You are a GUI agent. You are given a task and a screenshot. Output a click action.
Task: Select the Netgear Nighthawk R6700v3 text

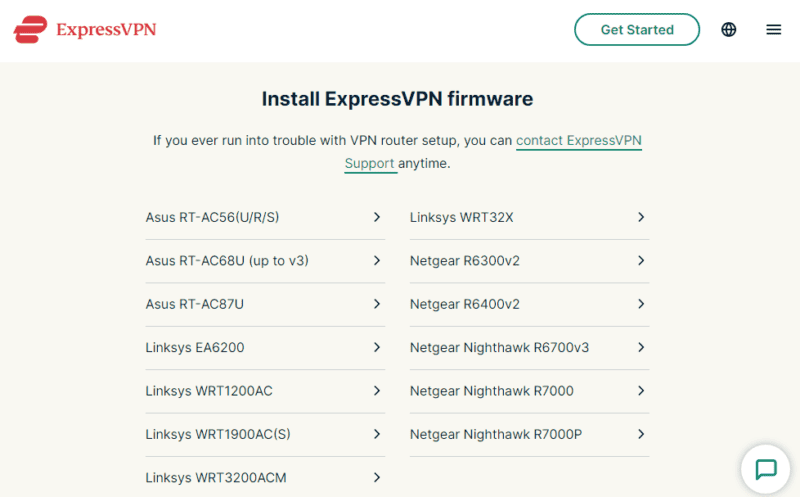pyautogui.click(x=499, y=347)
